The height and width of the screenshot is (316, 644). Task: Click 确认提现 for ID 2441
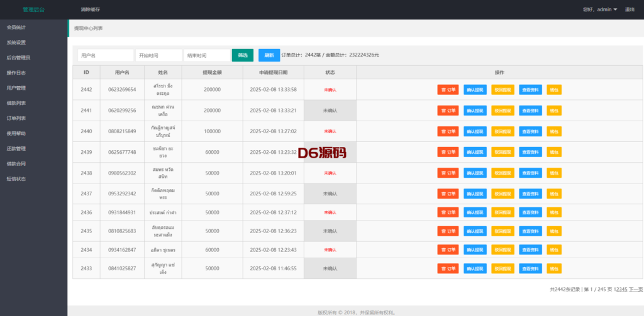[x=475, y=111]
